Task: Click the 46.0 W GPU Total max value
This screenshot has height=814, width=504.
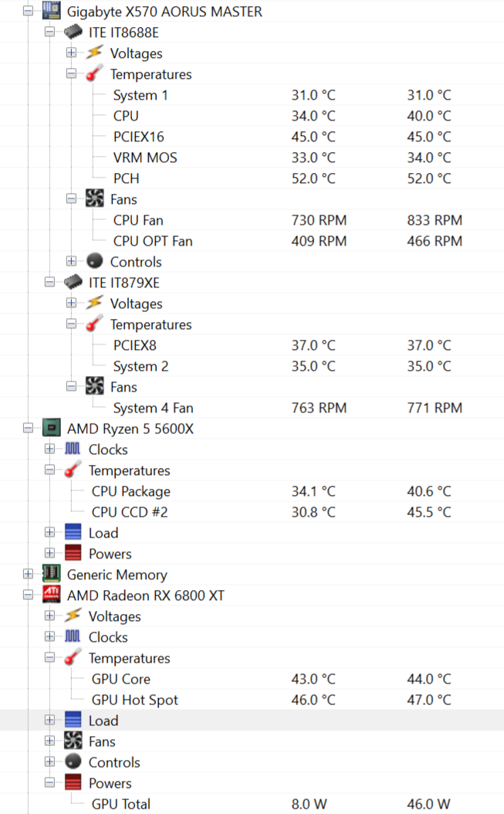Action: pos(428,804)
